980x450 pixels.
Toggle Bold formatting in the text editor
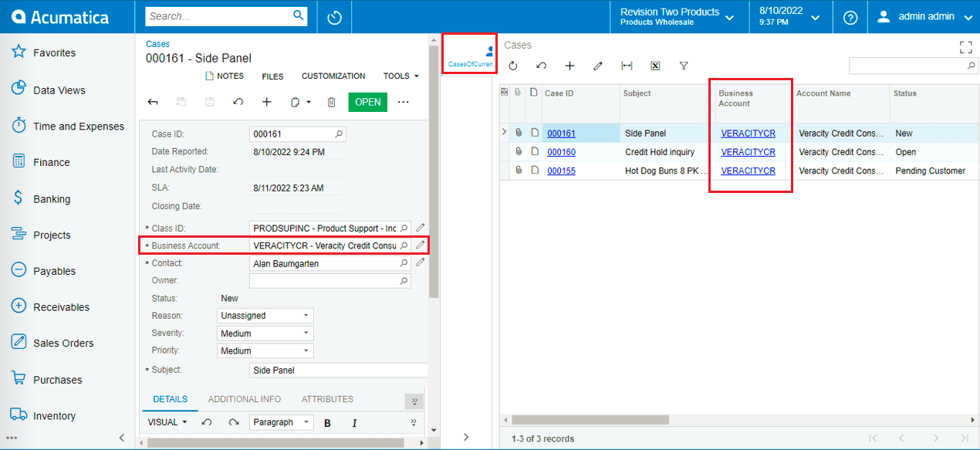327,422
